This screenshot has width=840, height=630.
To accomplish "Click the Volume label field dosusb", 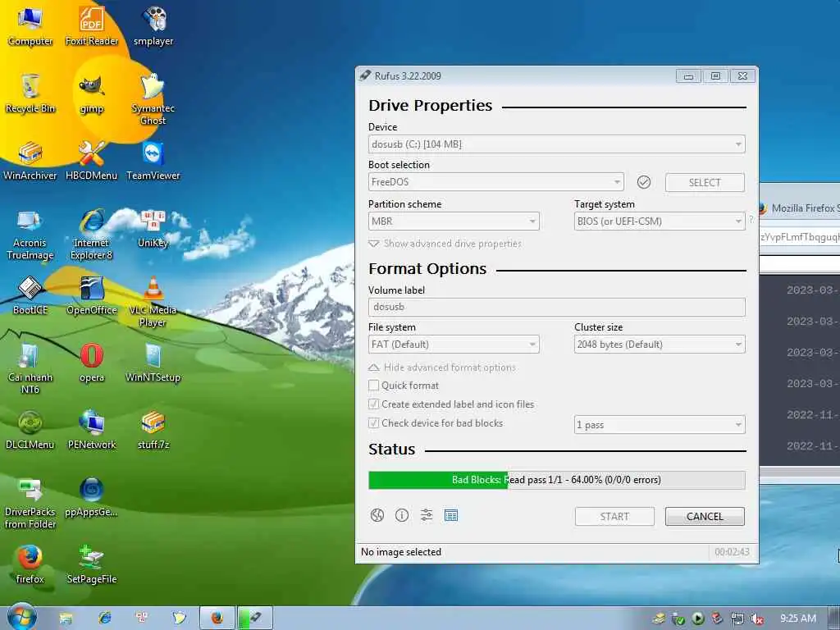I will point(557,307).
